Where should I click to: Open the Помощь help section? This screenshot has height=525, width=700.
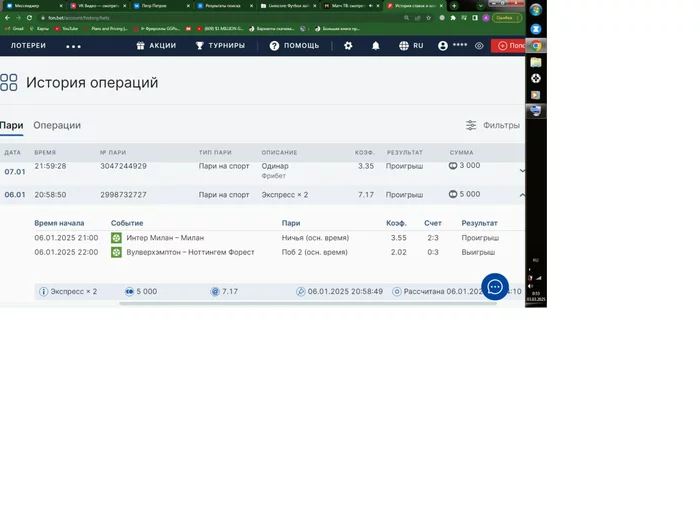(x=294, y=46)
